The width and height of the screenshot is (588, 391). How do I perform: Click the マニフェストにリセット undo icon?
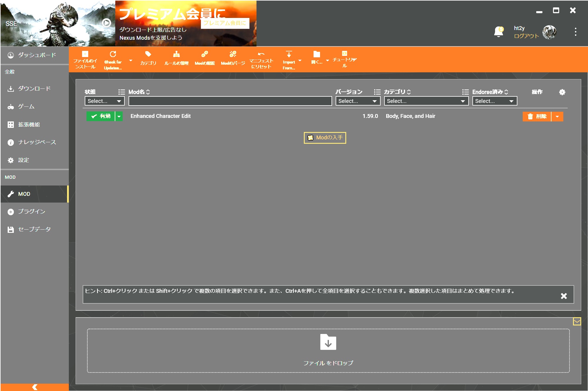coord(261,54)
